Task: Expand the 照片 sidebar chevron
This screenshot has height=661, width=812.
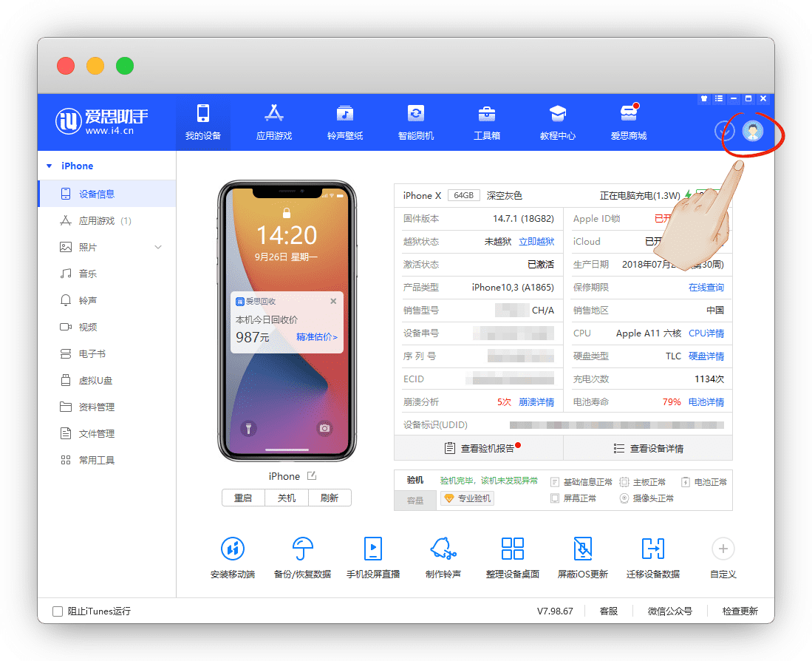Action: coord(158,247)
